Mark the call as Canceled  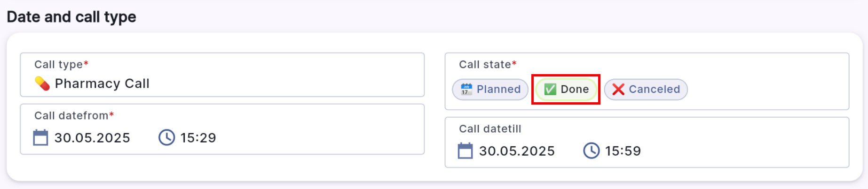tap(646, 89)
